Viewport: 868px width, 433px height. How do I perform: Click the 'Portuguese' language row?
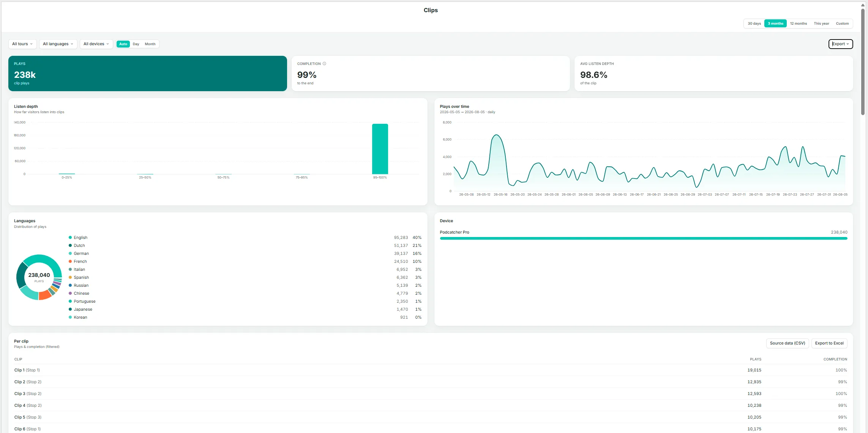tap(245, 302)
